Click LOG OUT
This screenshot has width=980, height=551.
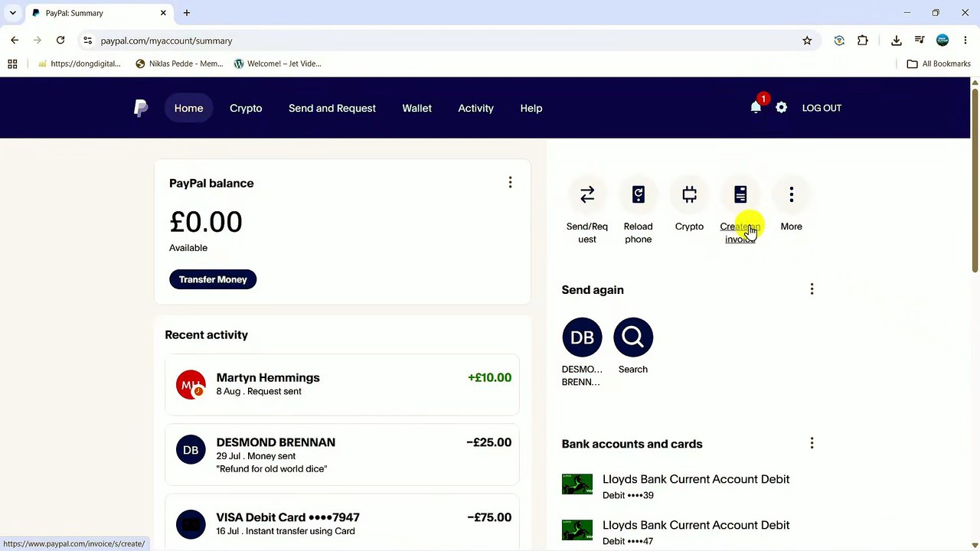point(822,108)
